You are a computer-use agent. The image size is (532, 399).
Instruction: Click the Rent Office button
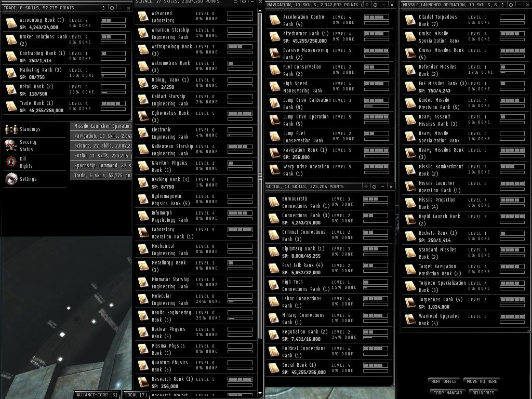point(444,381)
